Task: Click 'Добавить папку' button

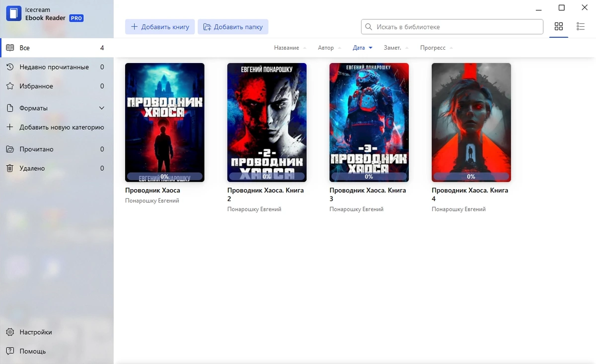Action: [x=233, y=27]
